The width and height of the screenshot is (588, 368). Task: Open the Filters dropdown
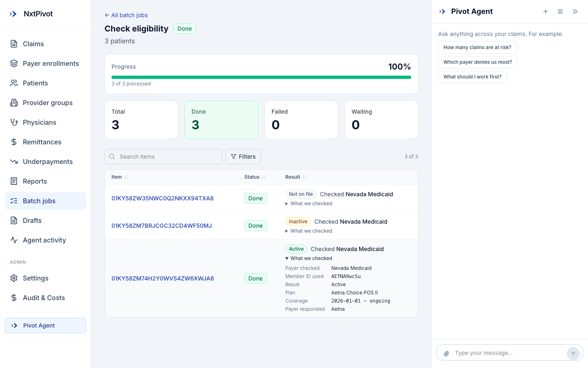(243, 157)
